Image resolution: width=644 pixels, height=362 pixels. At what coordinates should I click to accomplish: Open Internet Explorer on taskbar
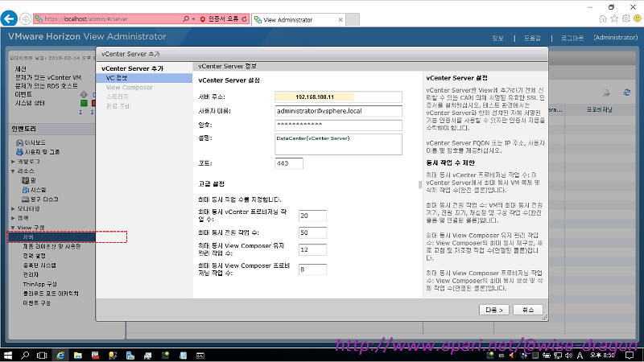pyautogui.click(x=60, y=356)
